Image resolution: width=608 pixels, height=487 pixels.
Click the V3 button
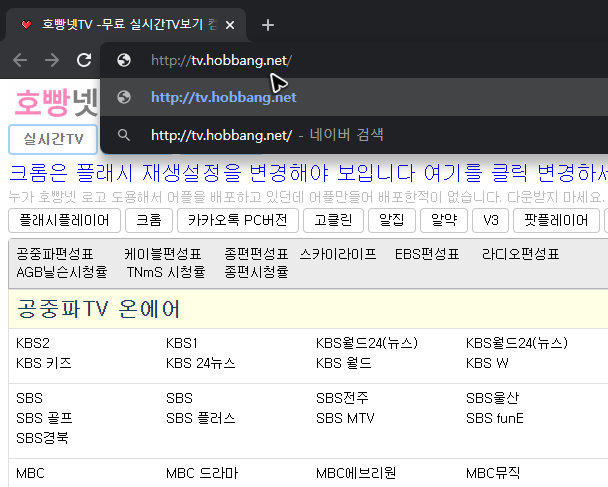coord(491,220)
